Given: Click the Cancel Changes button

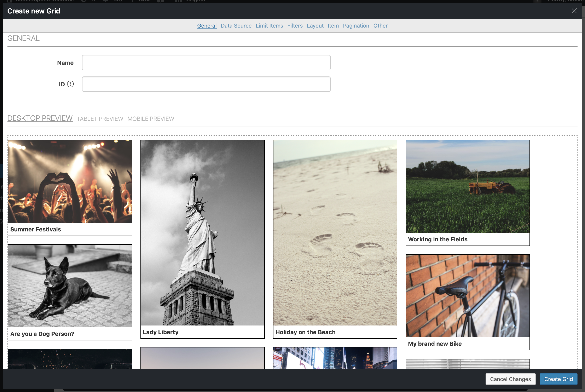Looking at the screenshot, I should click(510, 379).
